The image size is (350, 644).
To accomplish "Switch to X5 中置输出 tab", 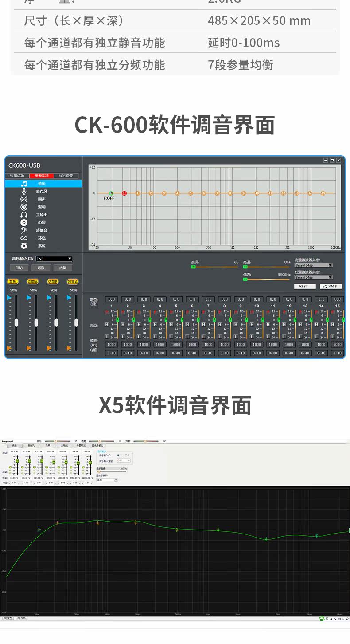I will coord(81,445).
